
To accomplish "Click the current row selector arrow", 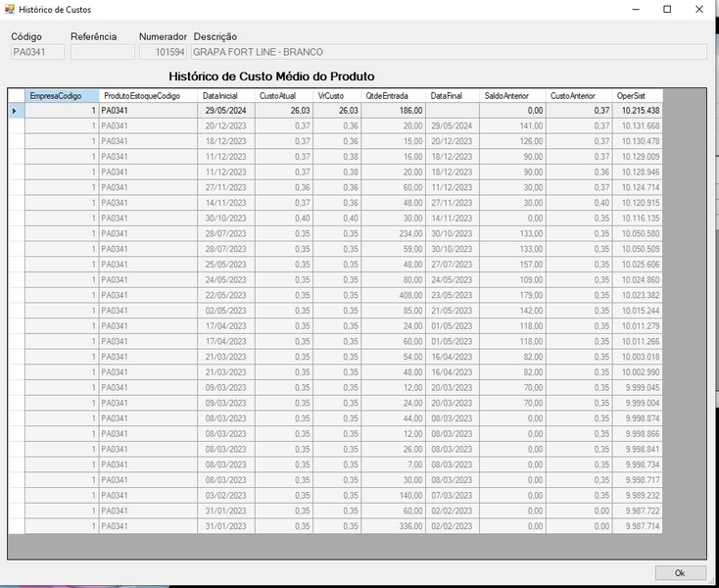I will [x=16, y=111].
